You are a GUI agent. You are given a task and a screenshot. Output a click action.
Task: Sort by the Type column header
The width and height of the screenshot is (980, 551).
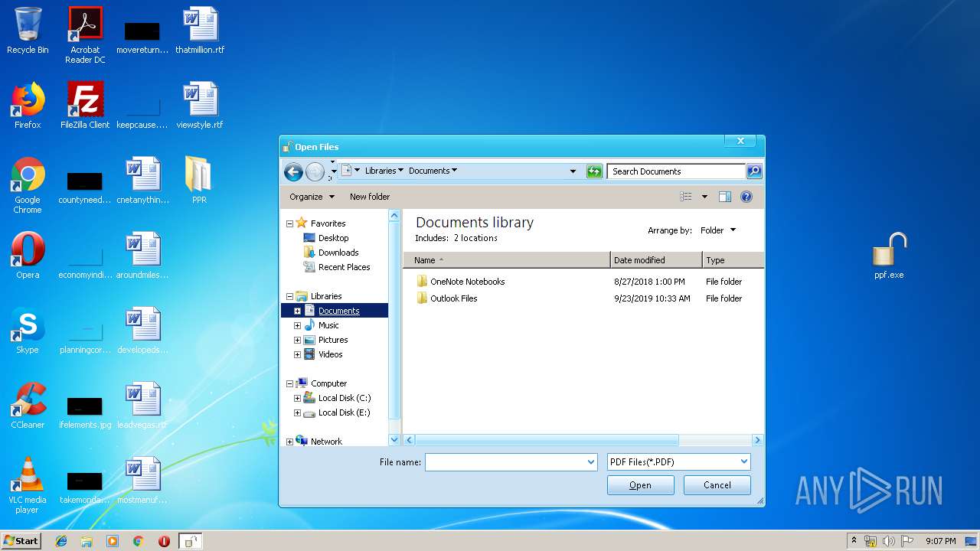pyautogui.click(x=733, y=260)
